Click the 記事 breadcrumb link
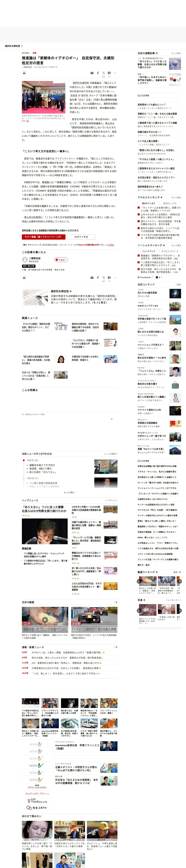This screenshot has height=868, width=186. 34,53
